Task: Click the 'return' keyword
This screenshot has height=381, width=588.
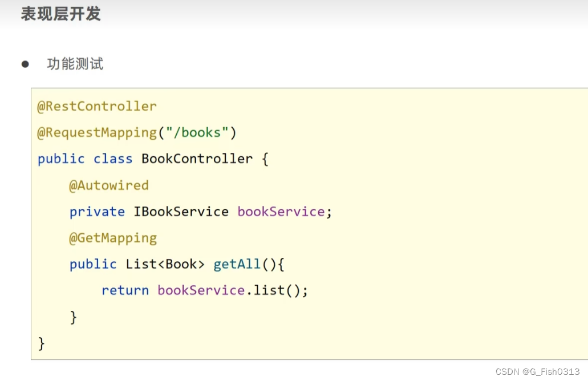Action: [125, 291]
